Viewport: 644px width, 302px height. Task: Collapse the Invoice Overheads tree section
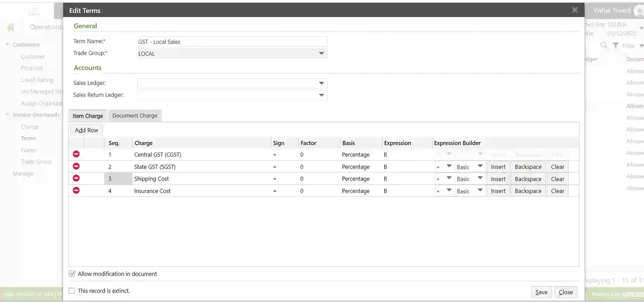tap(7, 114)
